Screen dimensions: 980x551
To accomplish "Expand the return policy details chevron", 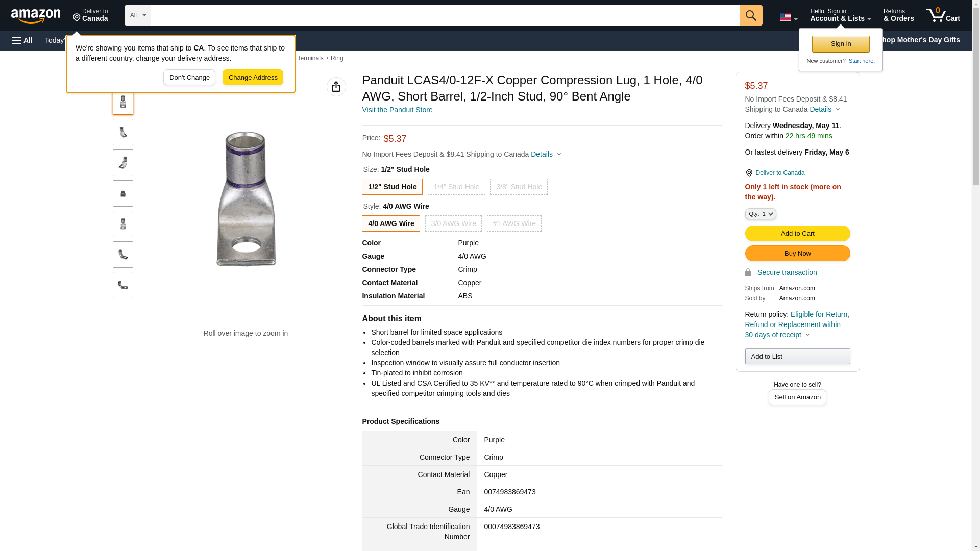I will tap(807, 335).
